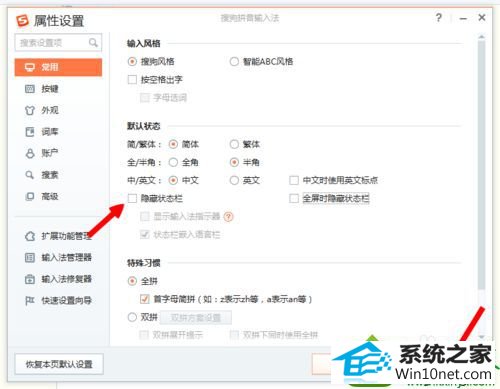
Task: Open help with the question mark
Action: click(x=439, y=18)
